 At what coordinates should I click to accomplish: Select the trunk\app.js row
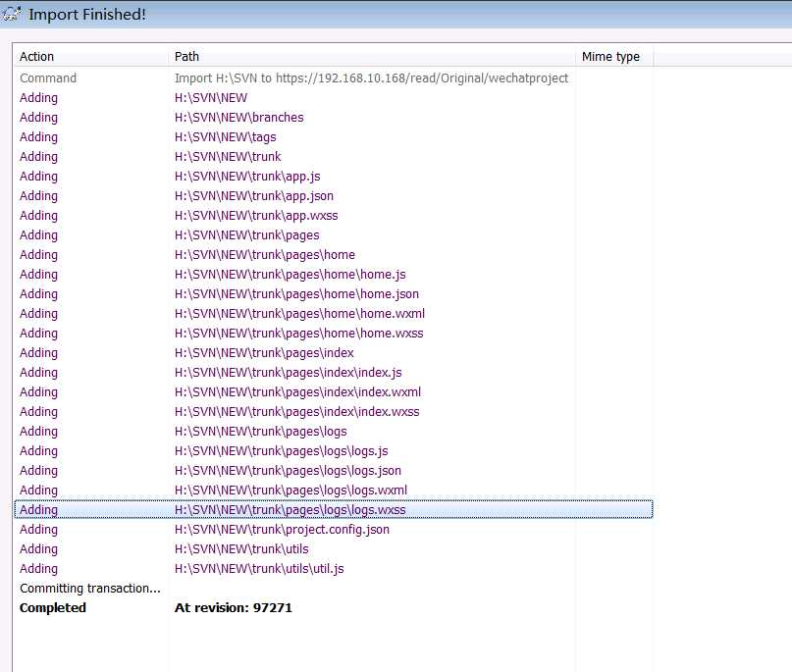coord(334,177)
